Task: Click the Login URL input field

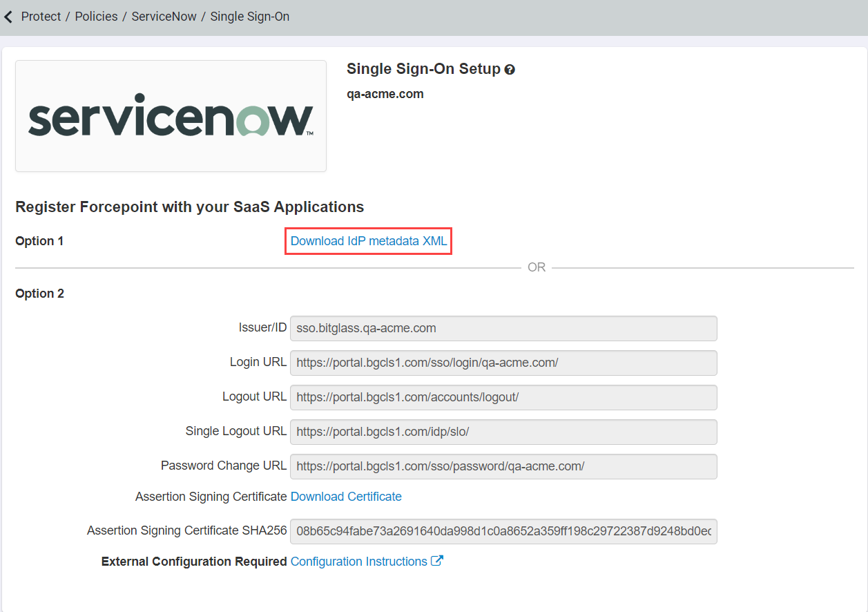Action: tap(504, 363)
